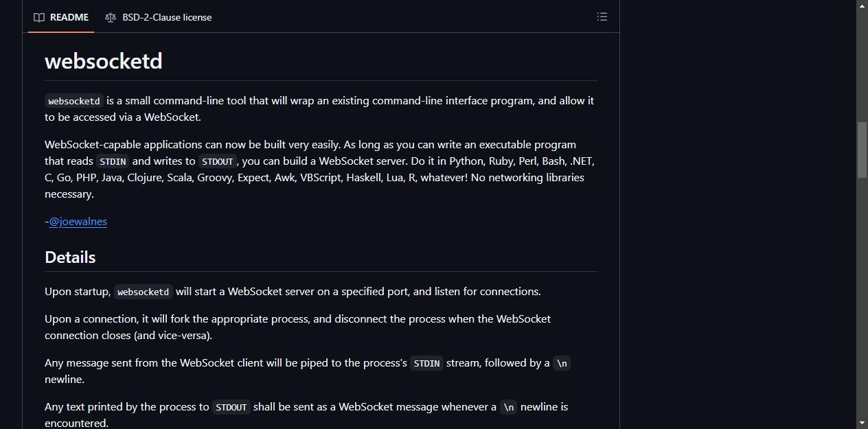Click the STDOUT code label after 'writes to'
This screenshot has width=868, height=429.
pos(218,161)
